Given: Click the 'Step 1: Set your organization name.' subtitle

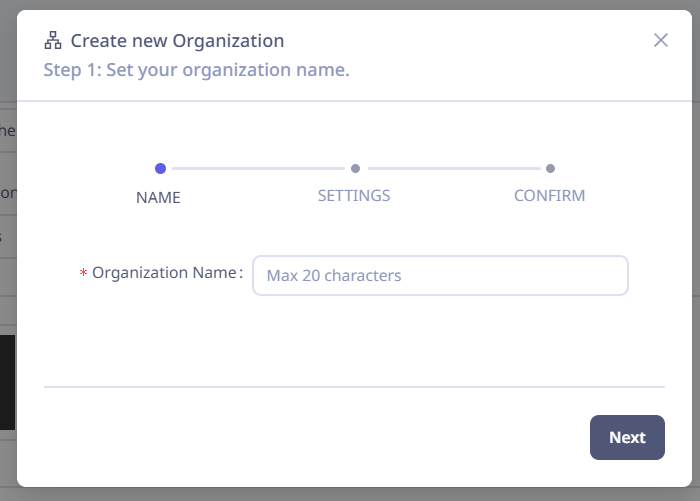Looking at the screenshot, I should tap(196, 70).
